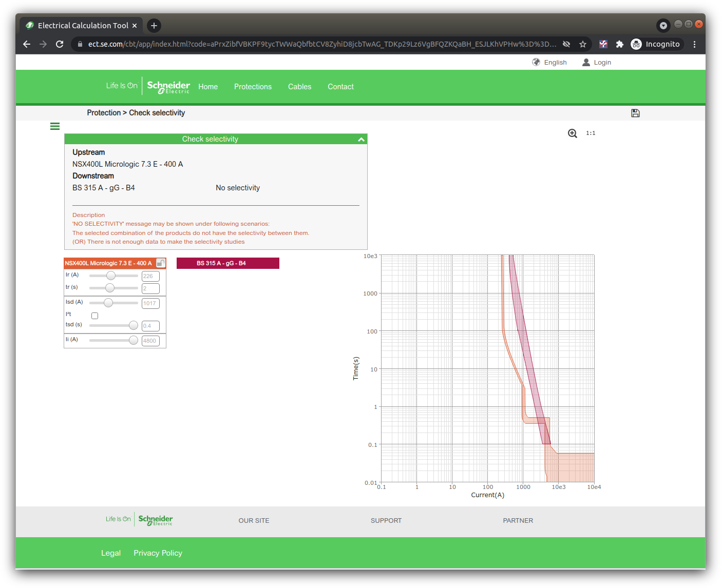The image size is (722, 588).
Task: Reset chart zoom with 1:1 button
Action: click(x=591, y=133)
